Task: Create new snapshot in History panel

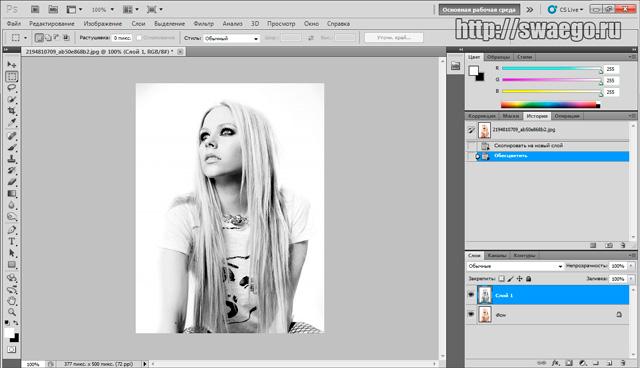Action: point(609,245)
